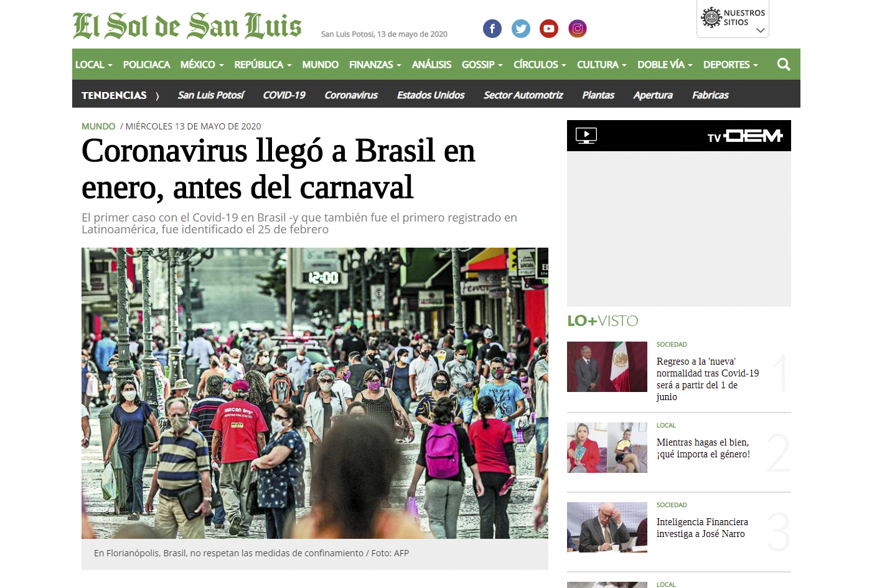The height and width of the screenshot is (588, 877).
Task: Click the TV OEM video screen icon
Action: pyautogui.click(x=586, y=136)
